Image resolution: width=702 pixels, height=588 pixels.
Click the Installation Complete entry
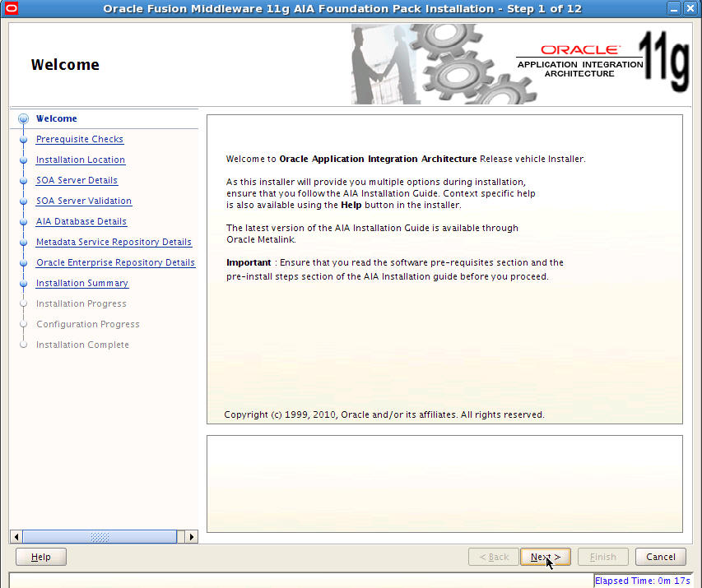point(82,345)
